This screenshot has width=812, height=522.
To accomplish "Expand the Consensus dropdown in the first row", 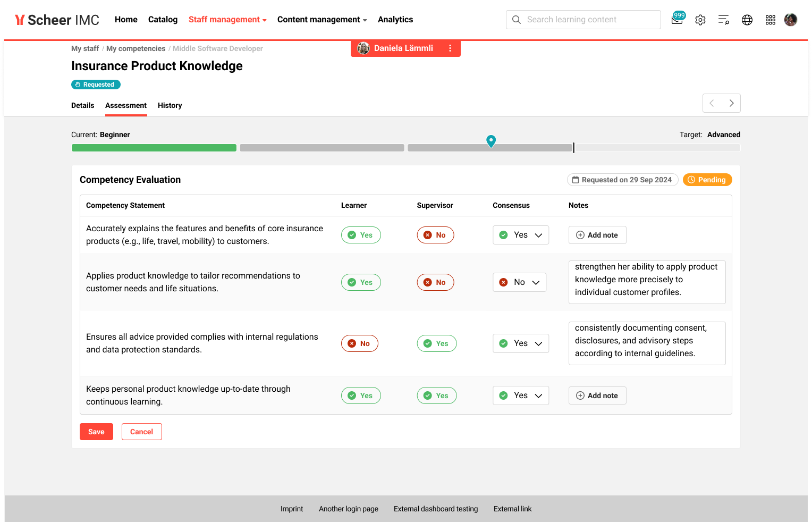I will (x=538, y=234).
